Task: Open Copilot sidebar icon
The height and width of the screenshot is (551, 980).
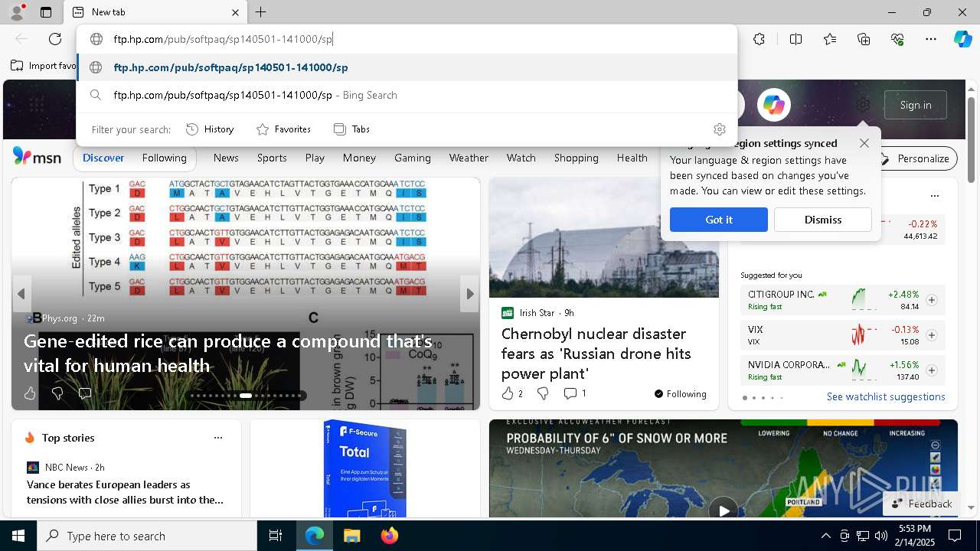Action: click(962, 39)
